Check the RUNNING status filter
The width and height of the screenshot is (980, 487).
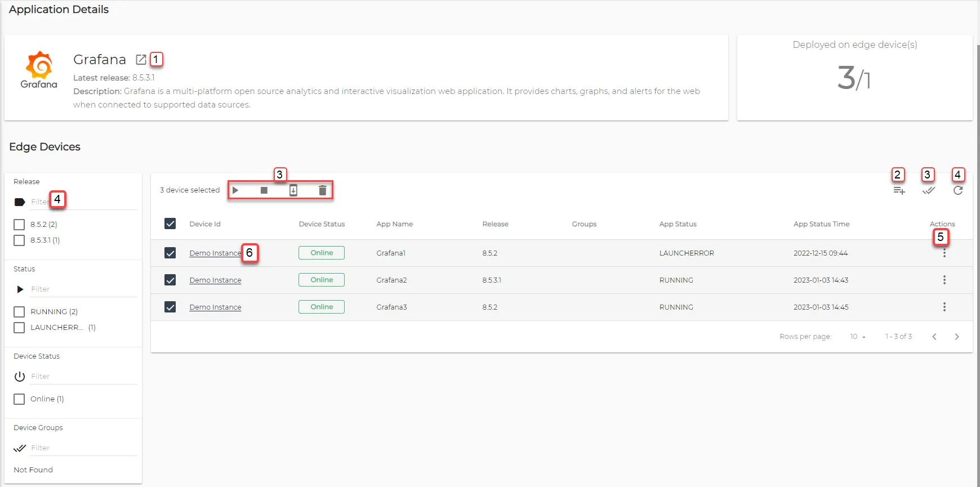[x=19, y=312]
